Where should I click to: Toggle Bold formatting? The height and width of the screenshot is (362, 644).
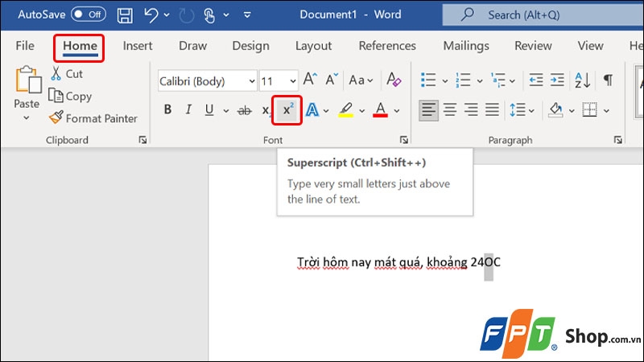click(167, 109)
